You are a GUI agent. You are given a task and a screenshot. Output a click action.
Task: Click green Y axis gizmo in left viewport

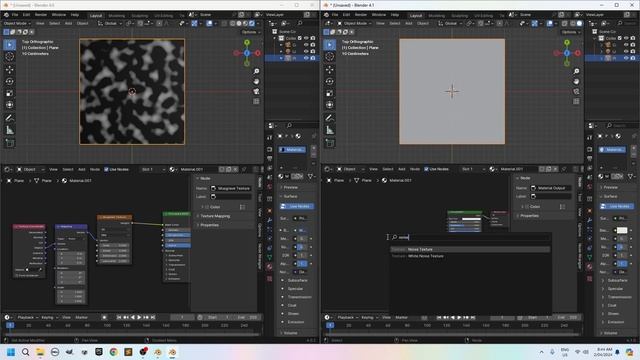coord(247,42)
